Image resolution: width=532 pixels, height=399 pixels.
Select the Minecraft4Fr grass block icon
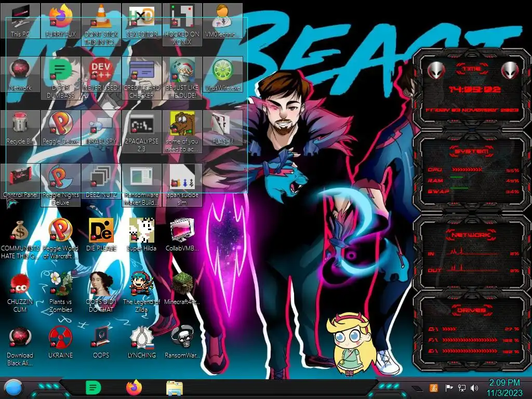click(182, 289)
